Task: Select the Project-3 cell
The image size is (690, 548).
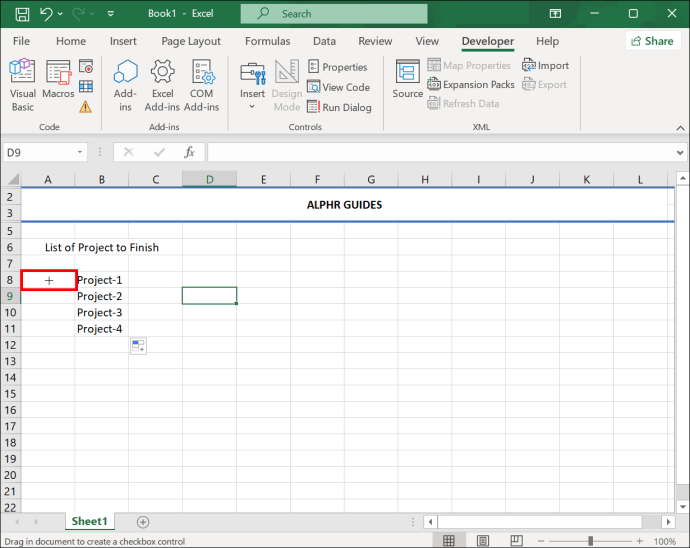Action: coord(102,313)
